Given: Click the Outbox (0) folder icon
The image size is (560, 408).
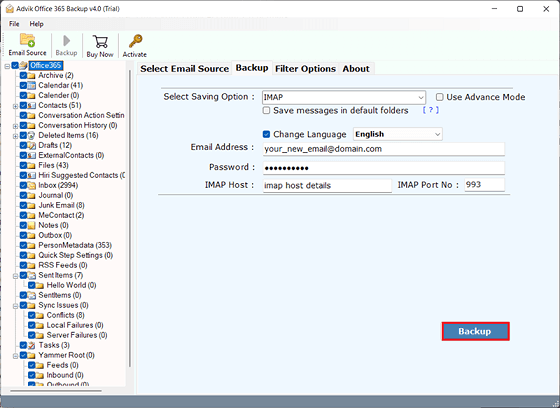Looking at the screenshot, I should click(x=31, y=235).
